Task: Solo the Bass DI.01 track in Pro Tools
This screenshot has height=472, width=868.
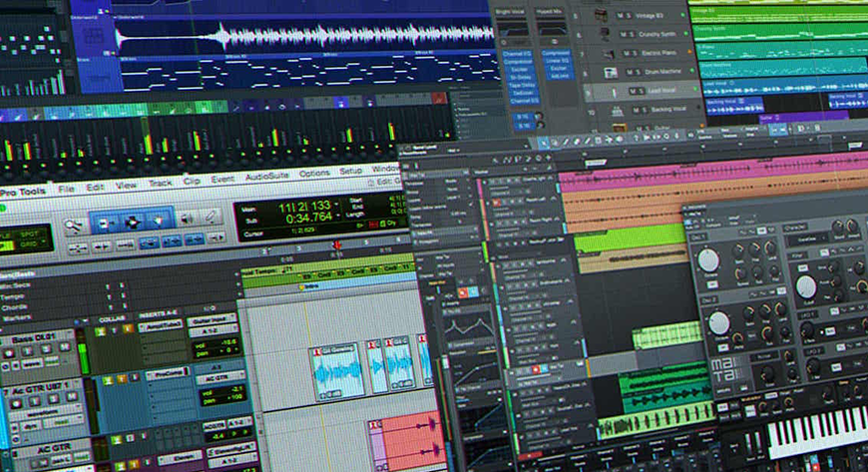Action: click(x=47, y=349)
